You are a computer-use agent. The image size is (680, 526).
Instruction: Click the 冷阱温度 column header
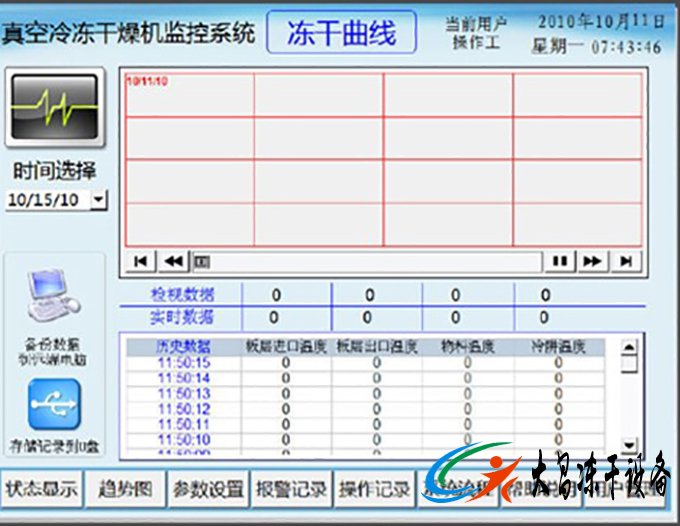559,346
